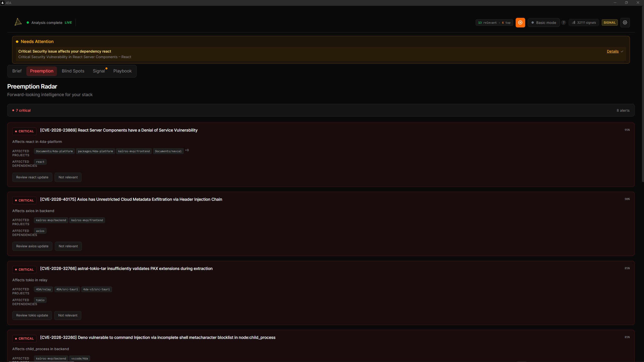Click the 'Review tokio update' button
This screenshot has width=644, height=362.
[x=32, y=315]
